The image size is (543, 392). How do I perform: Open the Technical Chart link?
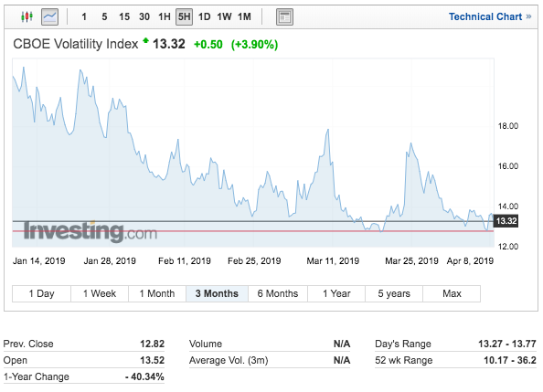pos(490,16)
